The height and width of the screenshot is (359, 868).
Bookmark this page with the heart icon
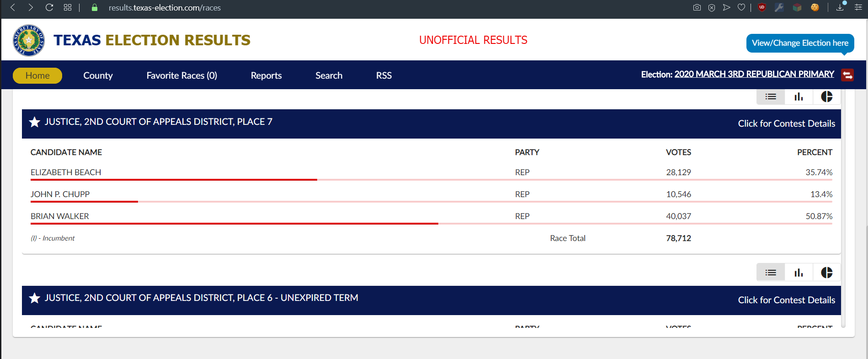[x=741, y=7]
